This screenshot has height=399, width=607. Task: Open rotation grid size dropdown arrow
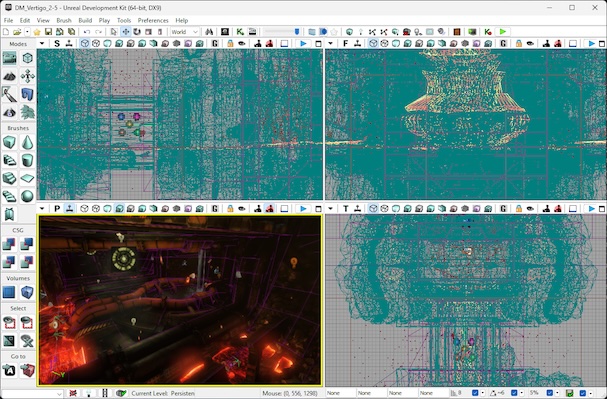(522, 393)
